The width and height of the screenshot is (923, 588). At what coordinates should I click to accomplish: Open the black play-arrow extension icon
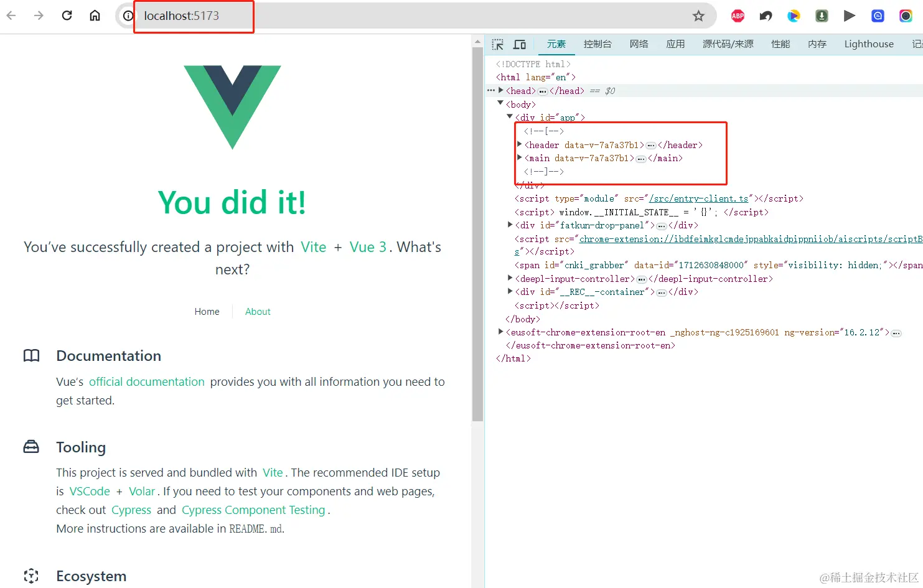(x=850, y=16)
